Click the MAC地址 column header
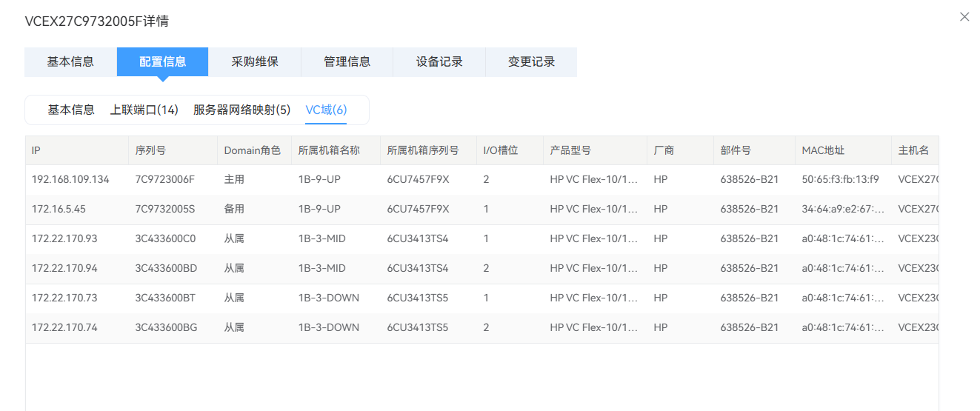Viewport: 980px width, 411px height. tap(843, 150)
